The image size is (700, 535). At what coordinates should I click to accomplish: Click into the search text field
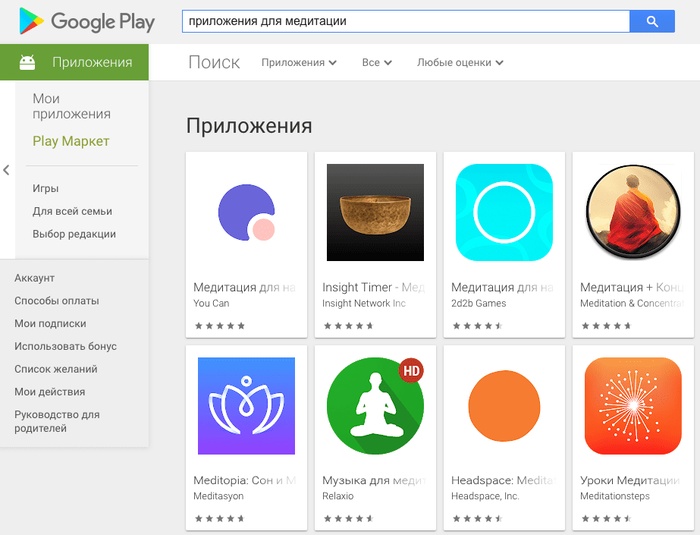click(406, 21)
